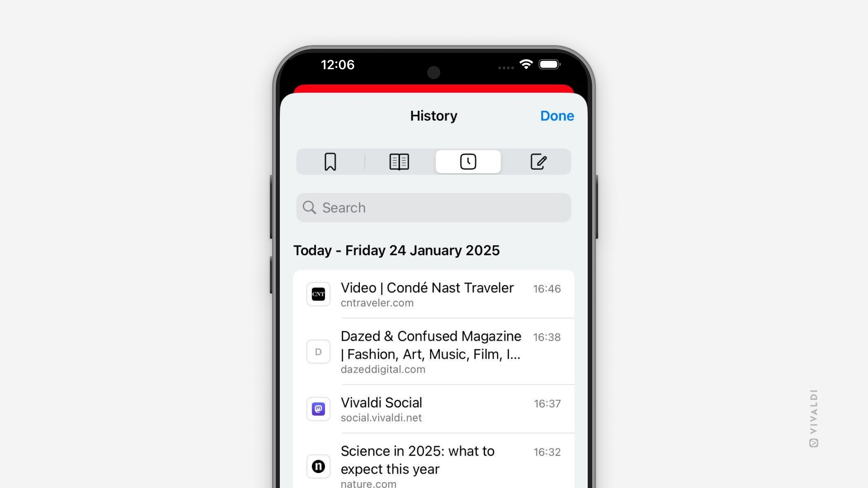Toggle the History clock tab active state
Screen dimensions: 868x488
point(468,161)
